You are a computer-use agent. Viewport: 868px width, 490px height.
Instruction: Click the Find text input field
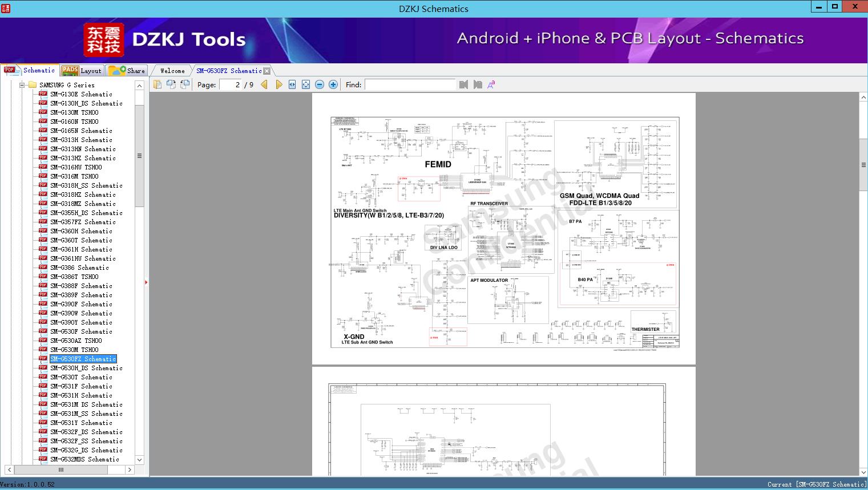point(410,84)
